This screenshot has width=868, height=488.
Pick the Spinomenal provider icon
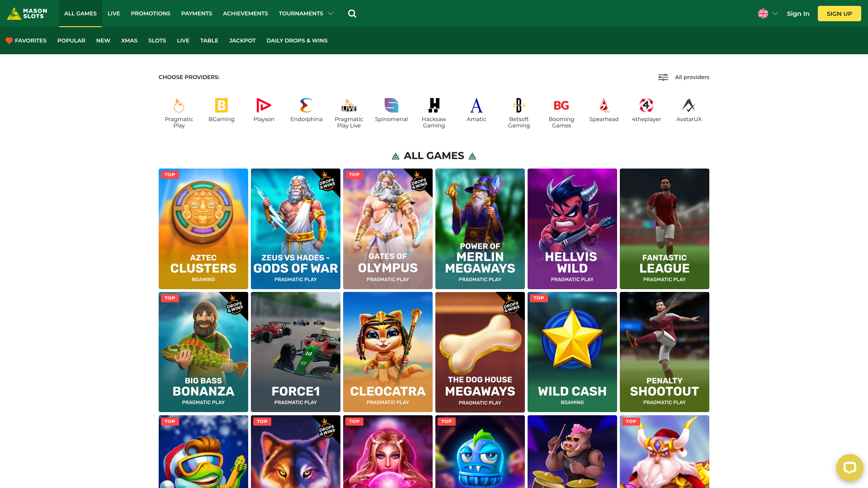click(x=391, y=106)
